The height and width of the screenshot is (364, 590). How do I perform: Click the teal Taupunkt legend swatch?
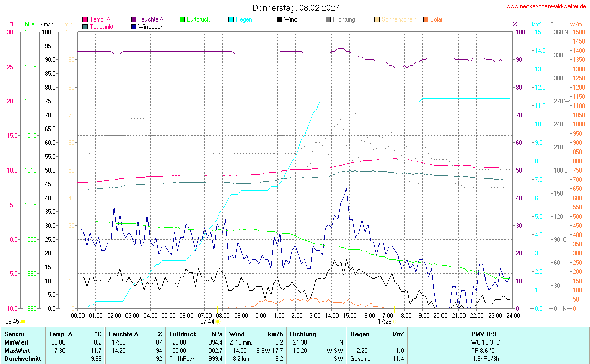(x=85, y=26)
